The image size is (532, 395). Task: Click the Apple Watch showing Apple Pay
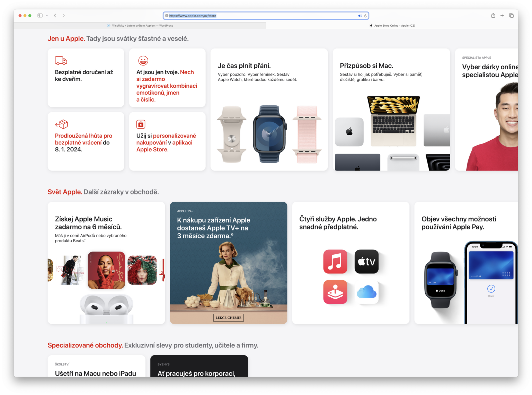[441, 280]
